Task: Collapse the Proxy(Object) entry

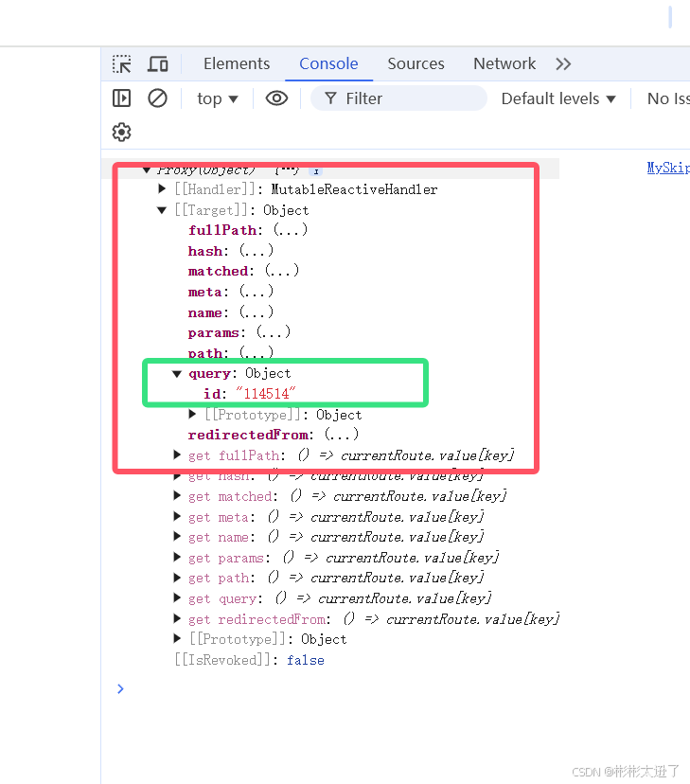Action: tap(147, 170)
